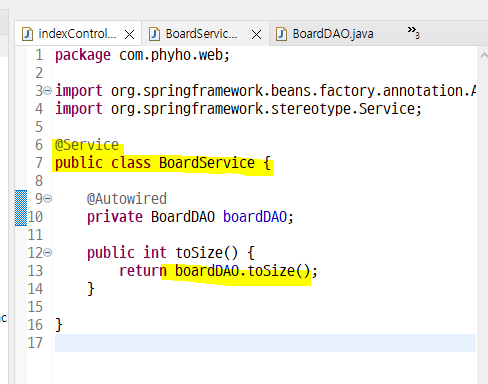Click 'toSize()' method declaration on line 12

pyautogui.click(x=207, y=253)
